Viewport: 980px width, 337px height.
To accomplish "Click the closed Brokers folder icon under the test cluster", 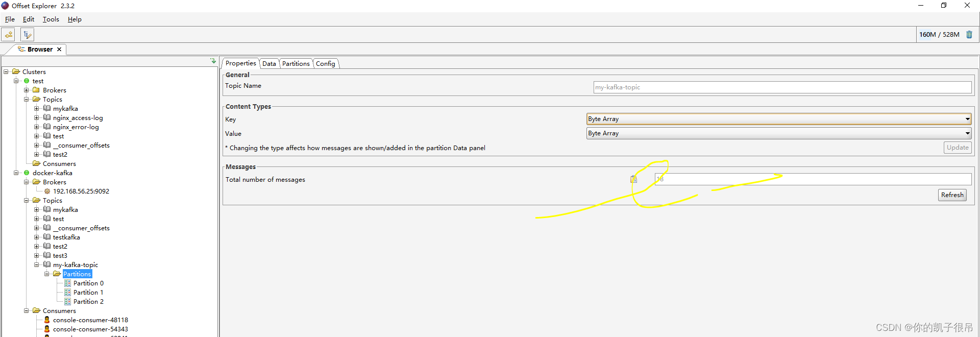I will tap(36, 90).
